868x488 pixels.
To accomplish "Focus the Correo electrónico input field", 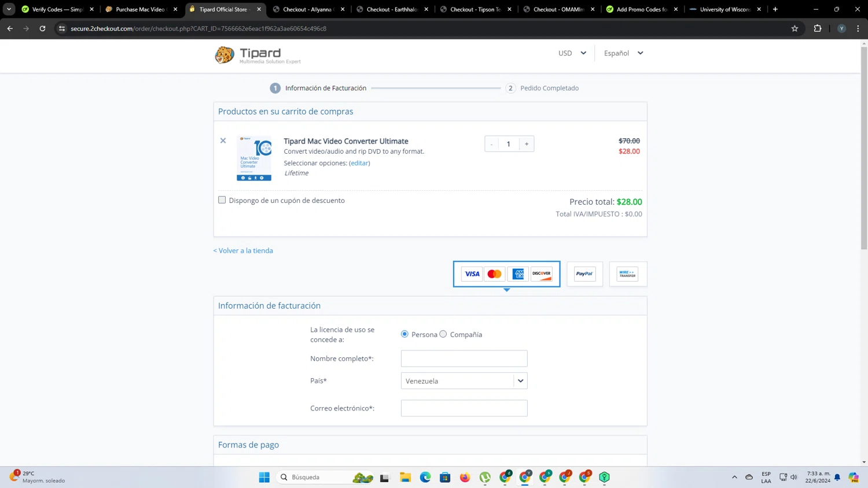I will (464, 408).
